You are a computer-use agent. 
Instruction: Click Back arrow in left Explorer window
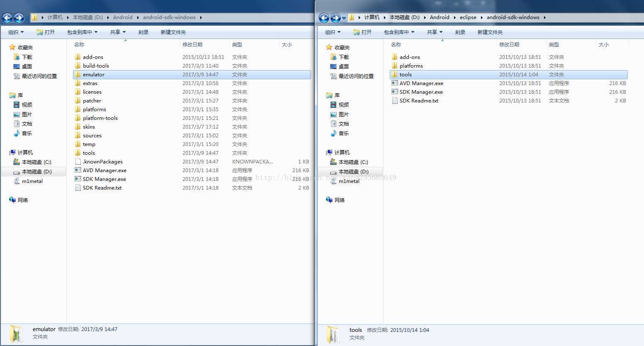point(7,18)
